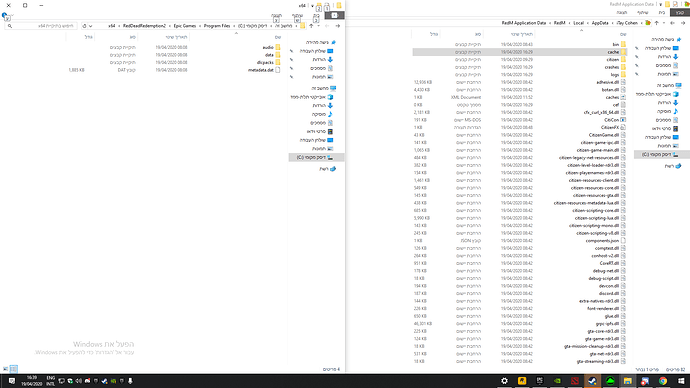
Task: Open the Rockstar Games launcher taskbar icon
Action: tap(522, 381)
